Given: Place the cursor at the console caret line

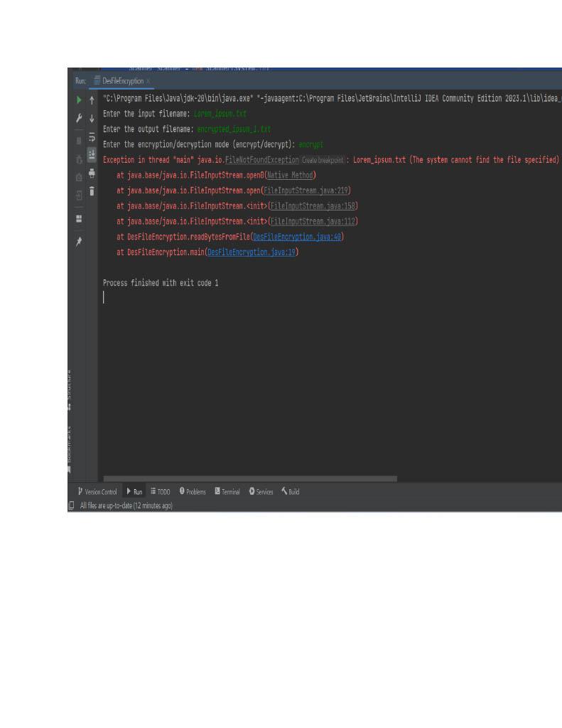Looking at the screenshot, I should pyautogui.click(x=104, y=298).
